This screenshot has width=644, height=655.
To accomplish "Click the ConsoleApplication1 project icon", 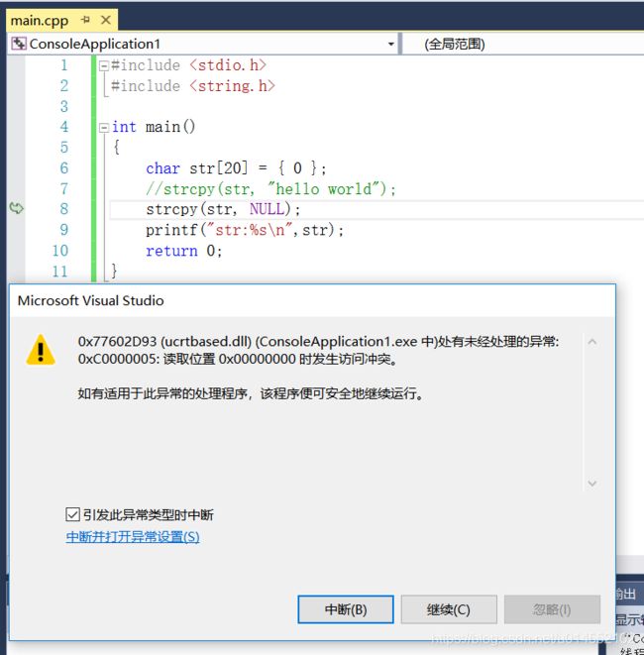I will coord(19,44).
